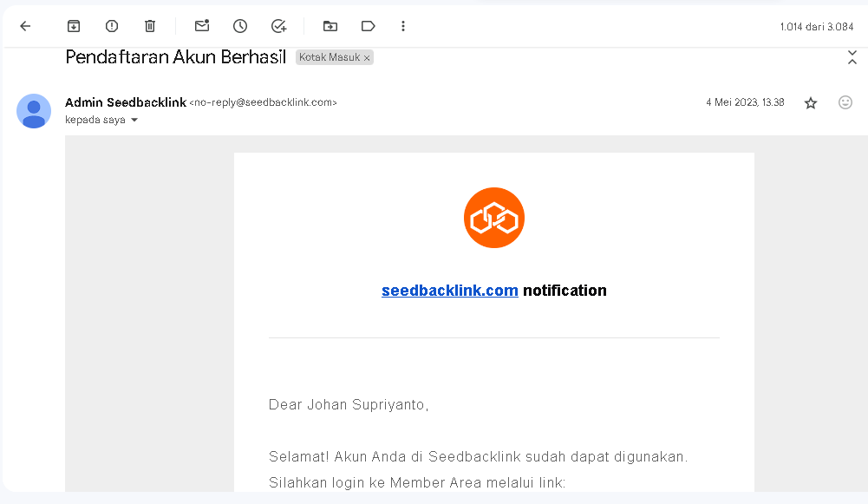This screenshot has width=868, height=504.
Task: Click the line 'Silahkan login ke Member Area'
Action: (x=417, y=482)
